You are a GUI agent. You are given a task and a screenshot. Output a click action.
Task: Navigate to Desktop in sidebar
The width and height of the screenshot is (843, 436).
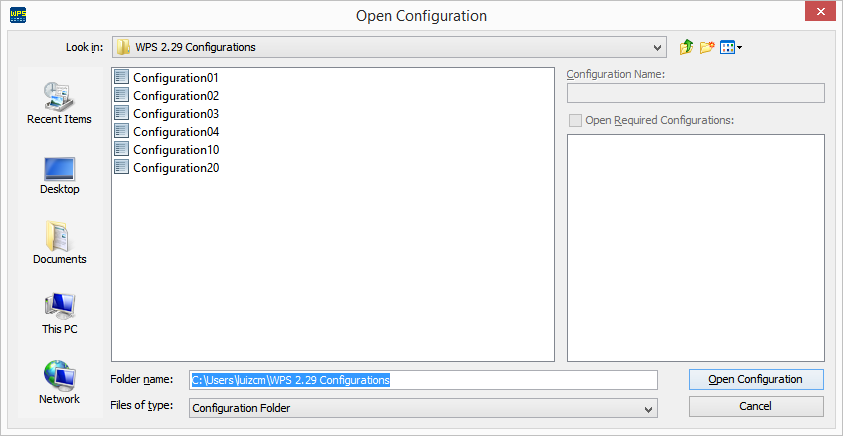(x=59, y=173)
